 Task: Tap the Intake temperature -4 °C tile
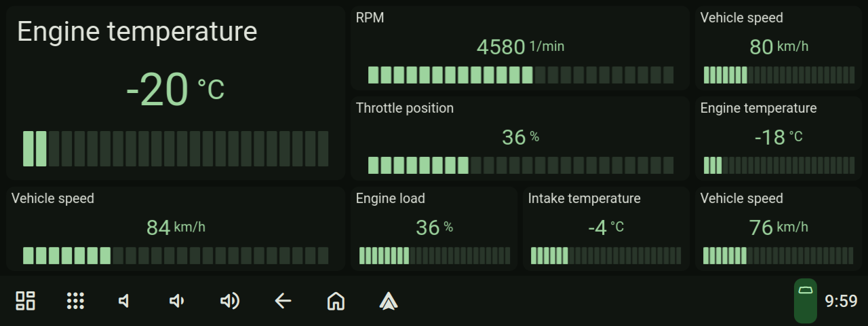[x=606, y=228]
